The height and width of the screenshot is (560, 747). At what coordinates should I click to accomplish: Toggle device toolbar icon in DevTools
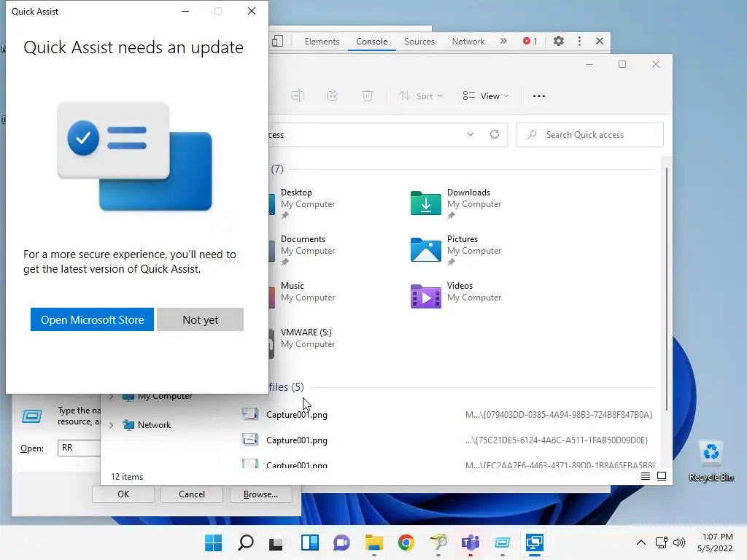(x=277, y=42)
